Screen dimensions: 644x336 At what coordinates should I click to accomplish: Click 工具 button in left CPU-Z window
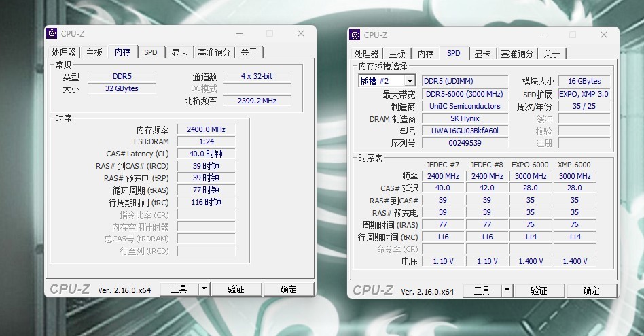click(179, 290)
